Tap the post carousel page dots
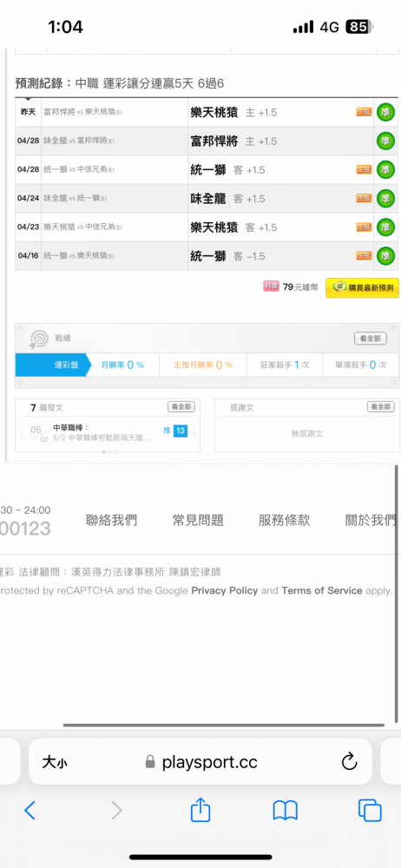This screenshot has height=868, width=401. point(109,451)
